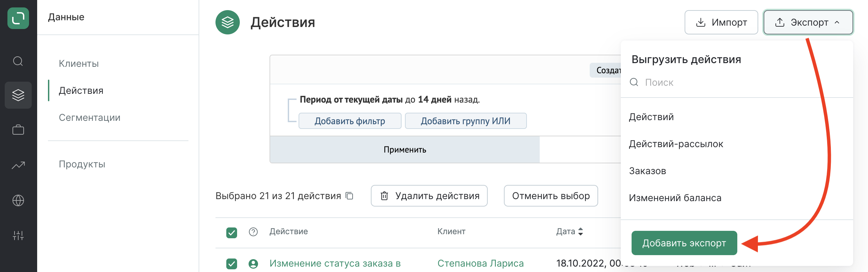The width and height of the screenshot is (868, 272).
Task: Click the question mark icon in table header
Action: 253,232
